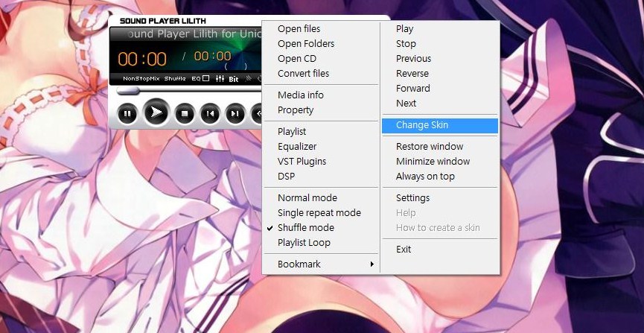Click the highlighted Change Skin entry
This screenshot has height=333, width=644.
[x=440, y=126]
